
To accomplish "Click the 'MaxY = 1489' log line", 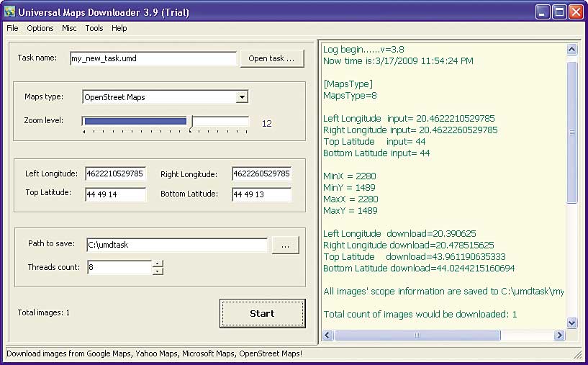I will 350,211.
